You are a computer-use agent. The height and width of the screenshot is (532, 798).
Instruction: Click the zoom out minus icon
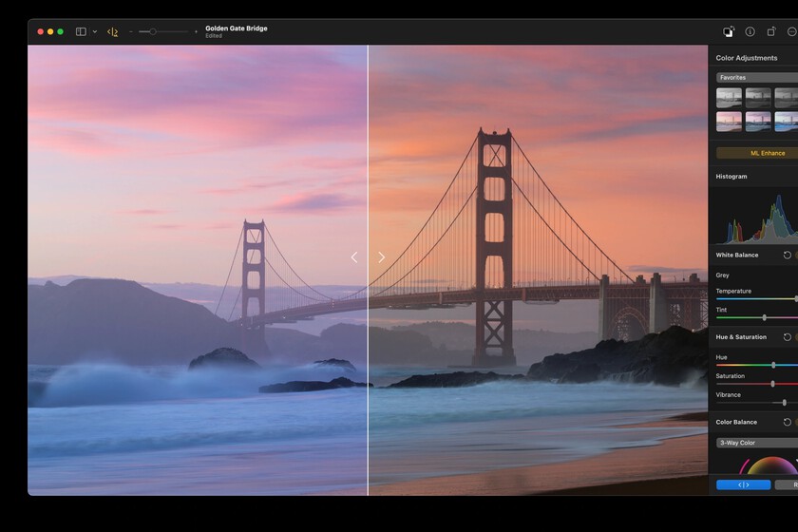[131, 31]
